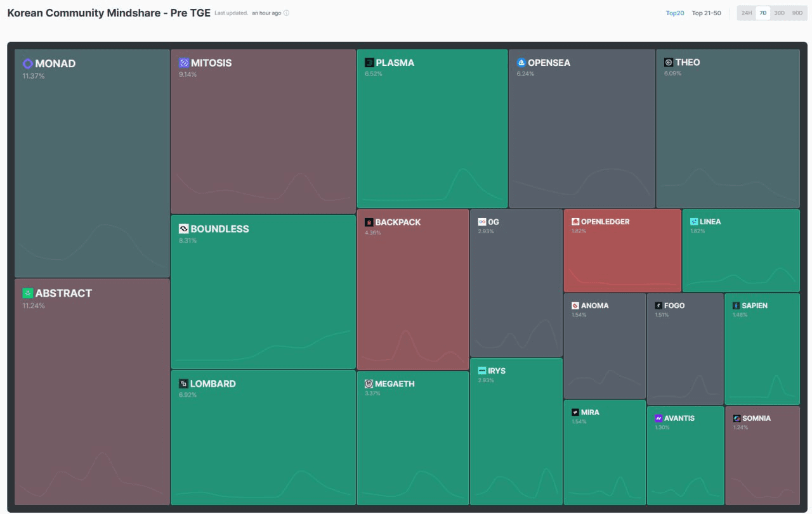Click the Lombard logo icon
Screen dimensions: 812x514
click(183, 383)
